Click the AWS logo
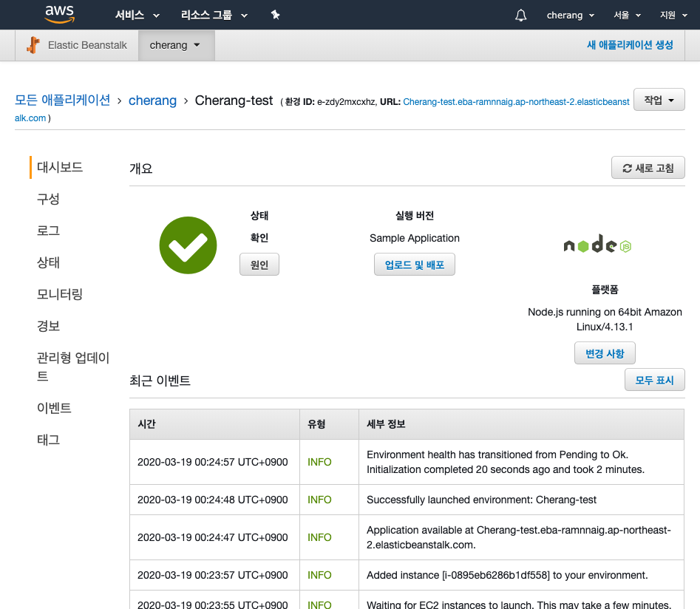This screenshot has width=700, height=609. click(x=59, y=14)
